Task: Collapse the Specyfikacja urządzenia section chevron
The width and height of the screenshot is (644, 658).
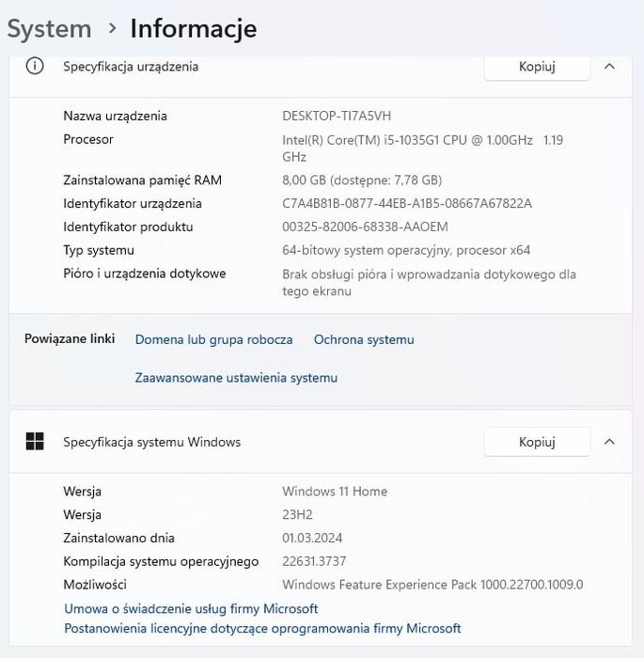Action: 609,67
